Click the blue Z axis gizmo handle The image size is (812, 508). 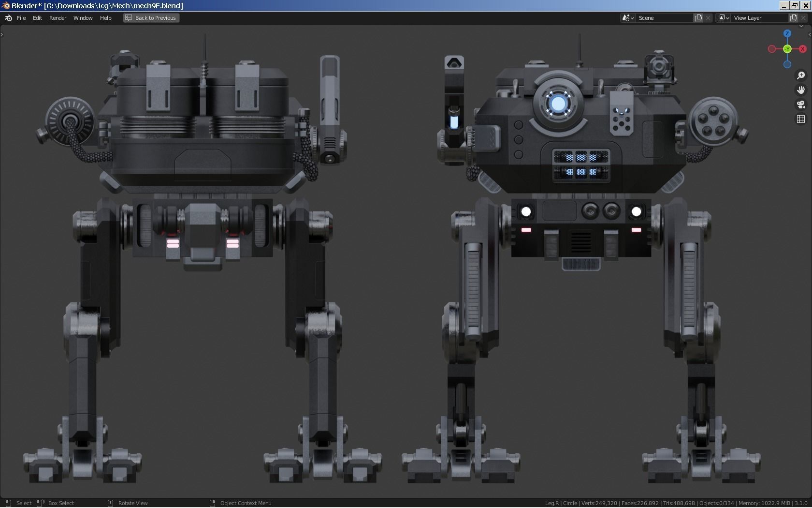pos(787,33)
